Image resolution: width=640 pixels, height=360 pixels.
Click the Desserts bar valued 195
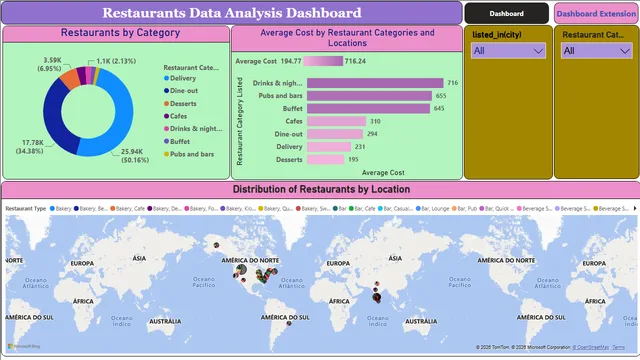(325, 159)
